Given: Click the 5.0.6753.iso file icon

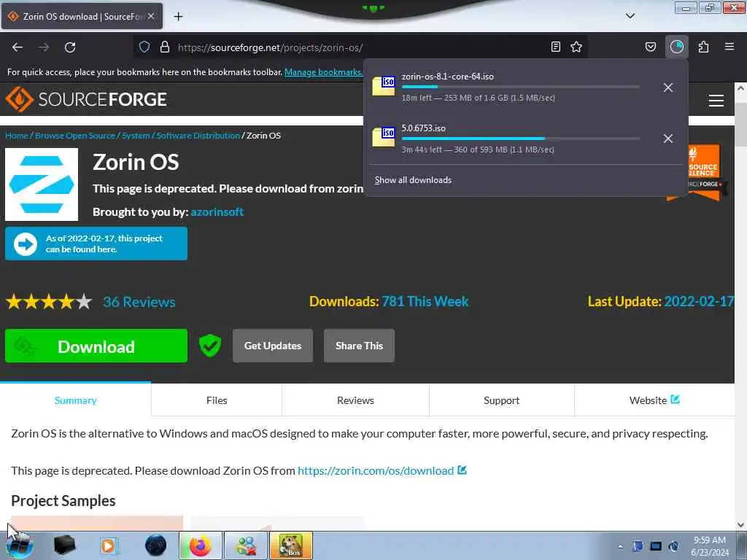Looking at the screenshot, I should 384,137.
